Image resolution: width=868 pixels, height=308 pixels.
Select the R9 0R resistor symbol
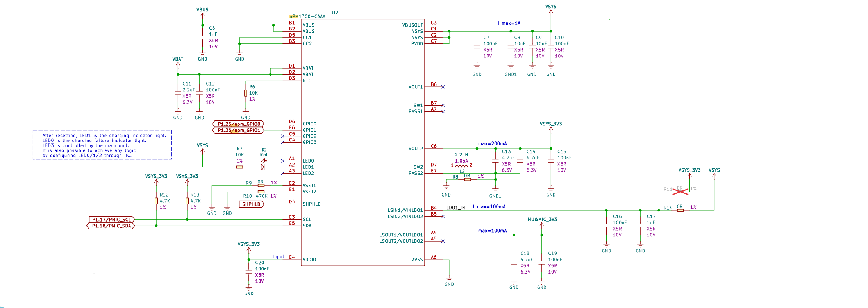tap(261, 185)
